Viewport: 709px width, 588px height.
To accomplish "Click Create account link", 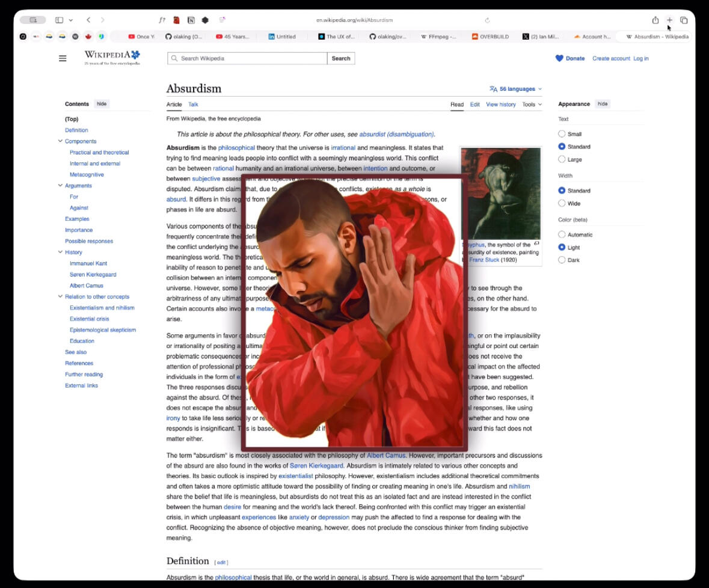I will (x=611, y=58).
